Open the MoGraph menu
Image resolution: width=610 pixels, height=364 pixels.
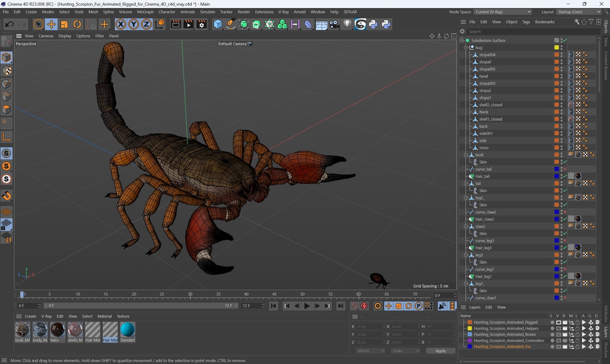point(145,12)
